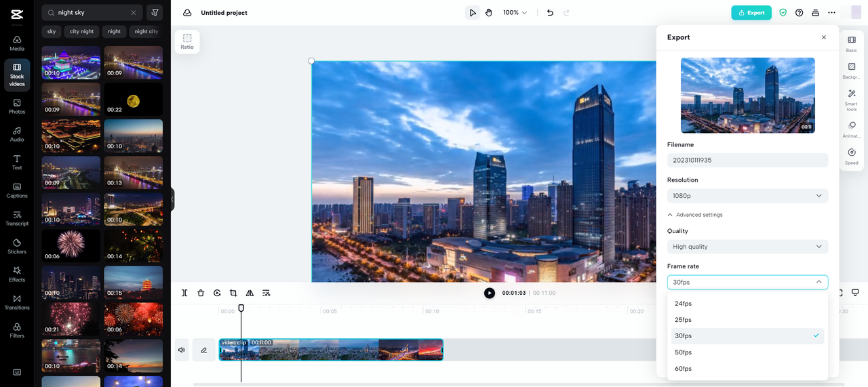The width and height of the screenshot is (868, 387).
Task: Open the 100% zoom dropdown
Action: 515,13
